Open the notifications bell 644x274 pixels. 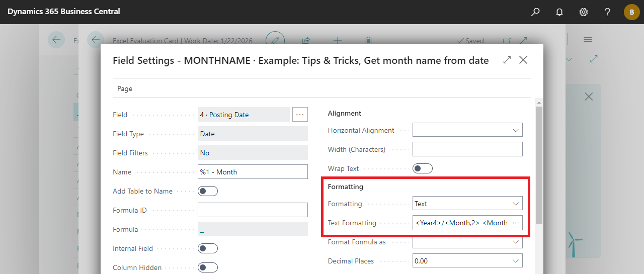coord(559,12)
